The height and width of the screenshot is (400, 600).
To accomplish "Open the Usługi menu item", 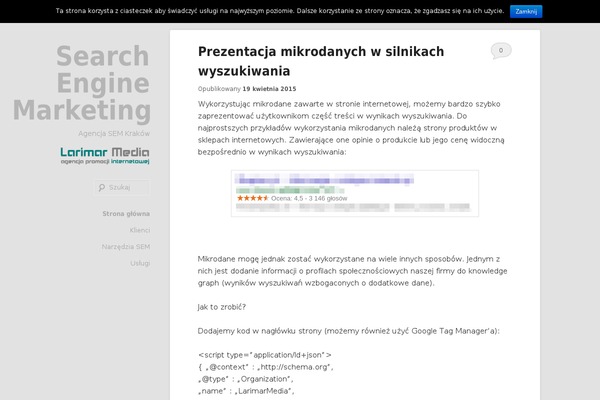I will tap(140, 263).
